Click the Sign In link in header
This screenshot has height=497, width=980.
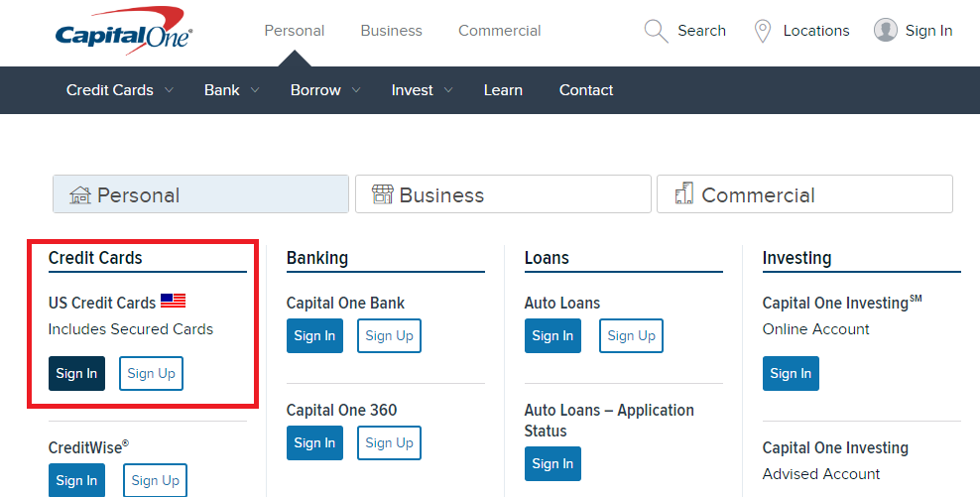coord(928,31)
